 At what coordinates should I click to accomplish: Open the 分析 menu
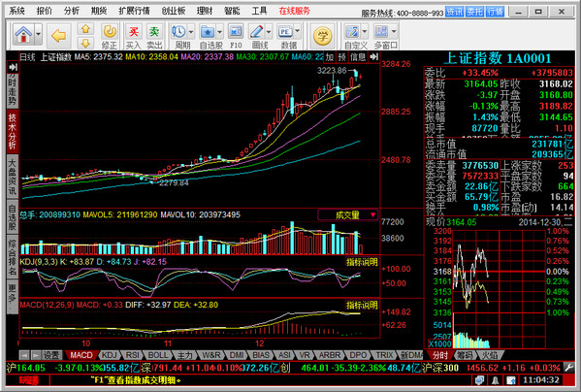point(72,11)
